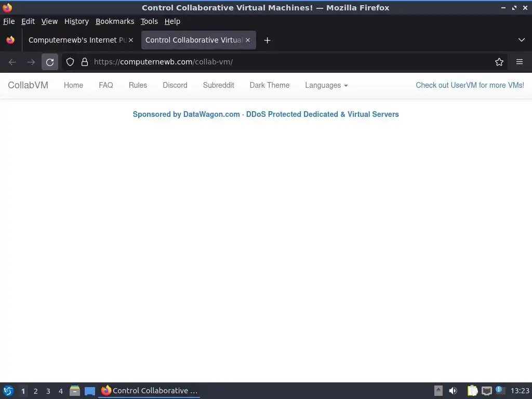Go back one page in Firefox
The height and width of the screenshot is (399, 532).
point(12,62)
